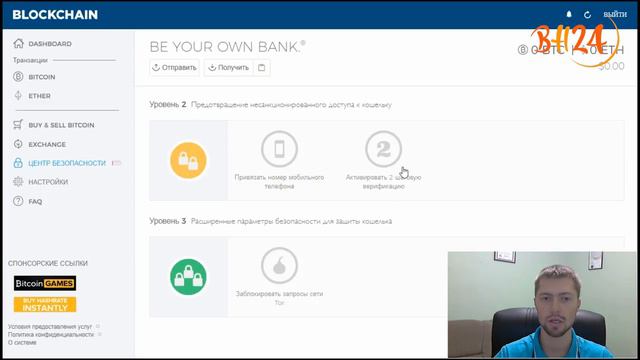Click the Отправить send button
Viewport: 640px width, 360px height.
[x=174, y=67]
